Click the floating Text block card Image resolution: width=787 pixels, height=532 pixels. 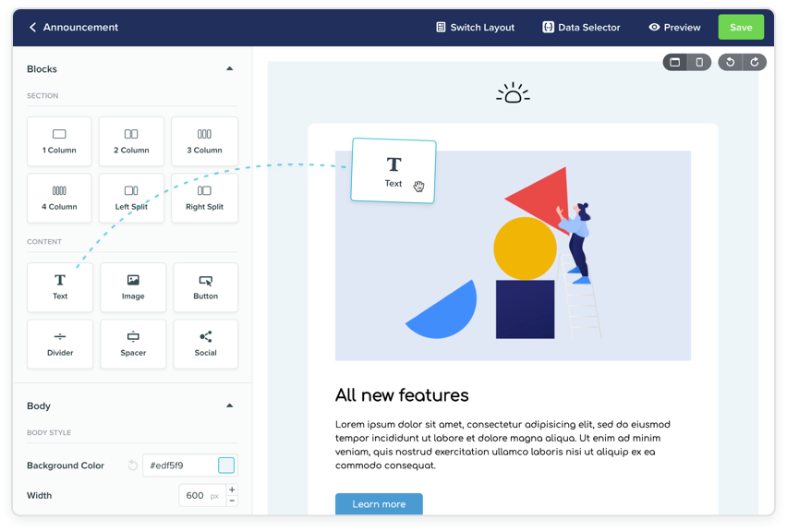(393, 171)
